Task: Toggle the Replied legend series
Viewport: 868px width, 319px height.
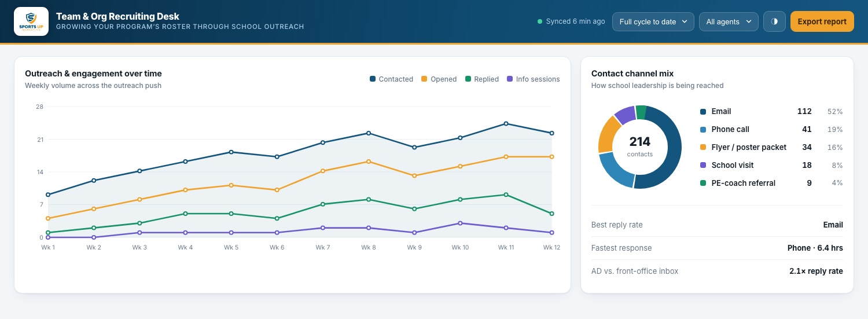Action: [481, 79]
